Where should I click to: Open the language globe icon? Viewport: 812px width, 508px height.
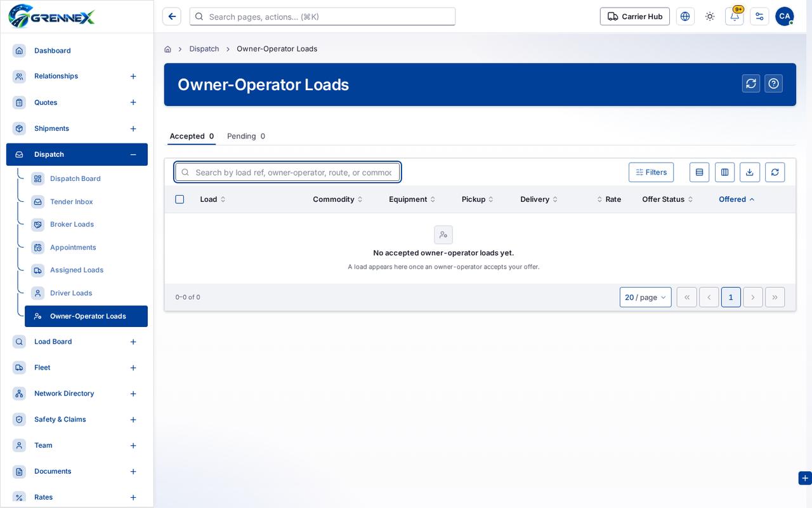tap(685, 17)
